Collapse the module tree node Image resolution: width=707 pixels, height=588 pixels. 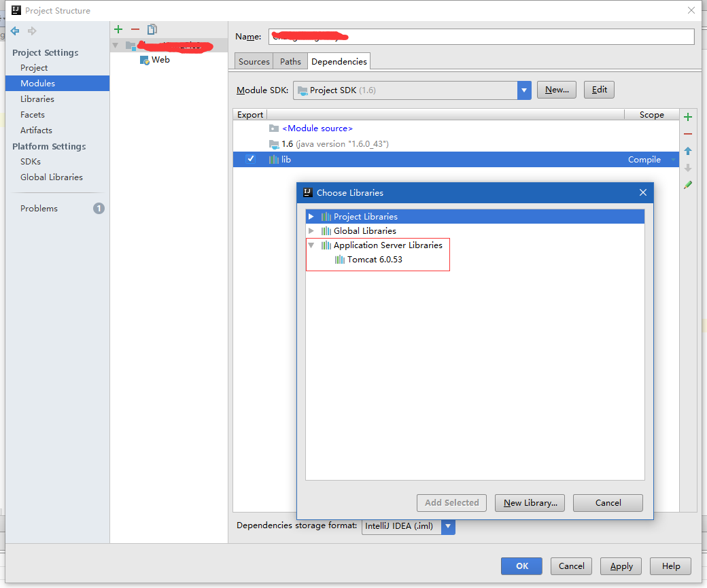tap(116, 45)
